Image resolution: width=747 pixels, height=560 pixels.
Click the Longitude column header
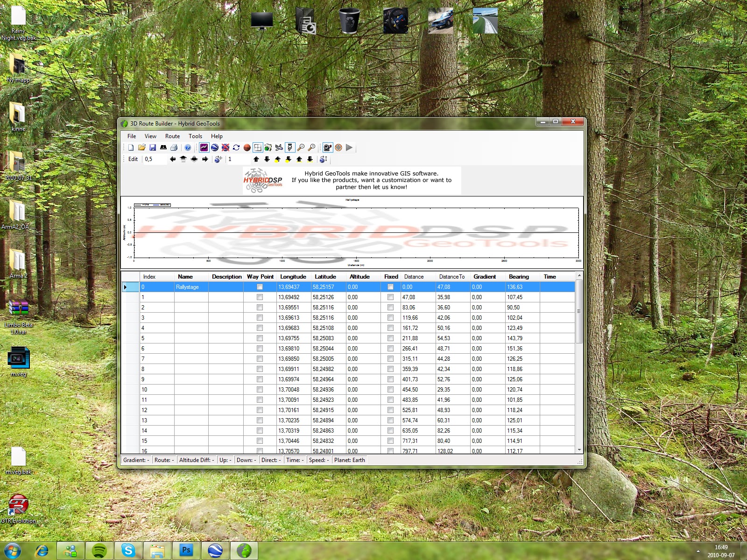tap(293, 277)
